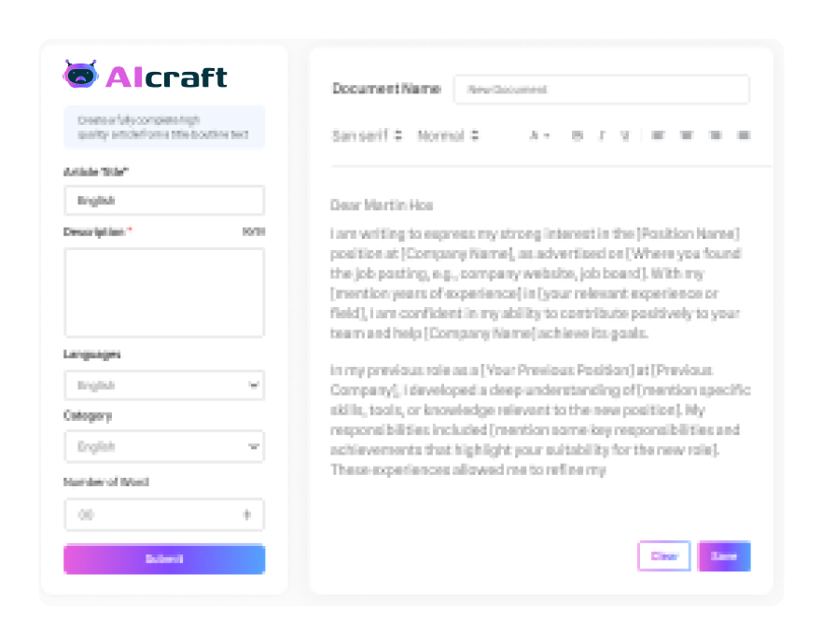The image size is (822, 644).
Task: Justify the text alignment
Action: (x=744, y=136)
